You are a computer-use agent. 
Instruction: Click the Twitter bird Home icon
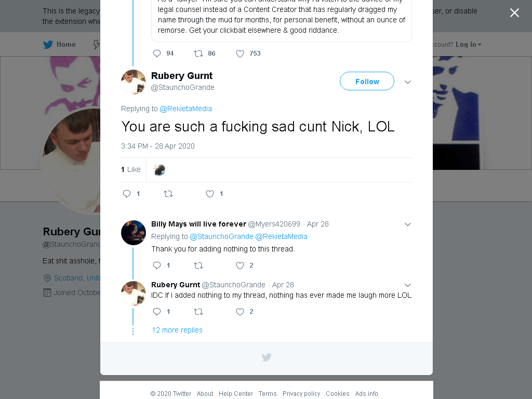48,45
